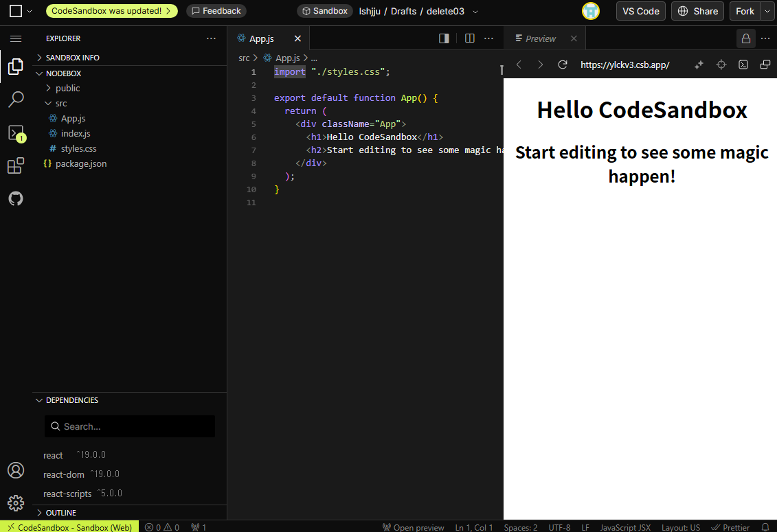Click the hamburger menu icon
This screenshot has width=777, height=532.
[16, 38]
